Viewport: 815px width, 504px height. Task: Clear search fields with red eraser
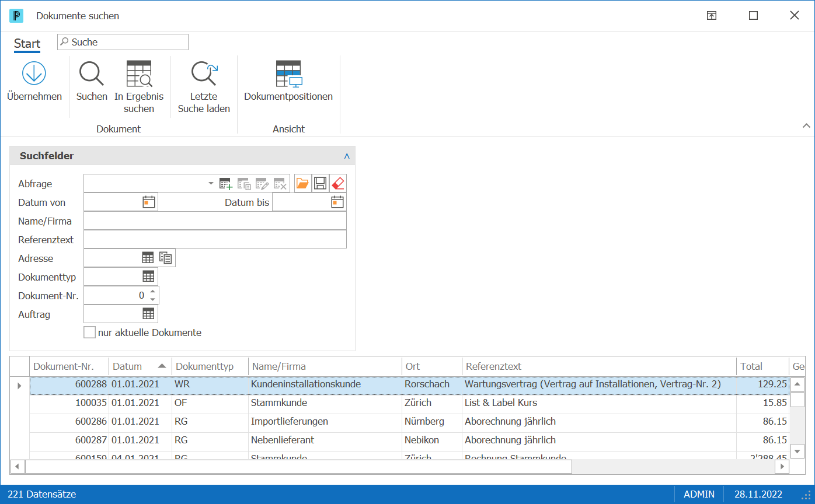[337, 184]
